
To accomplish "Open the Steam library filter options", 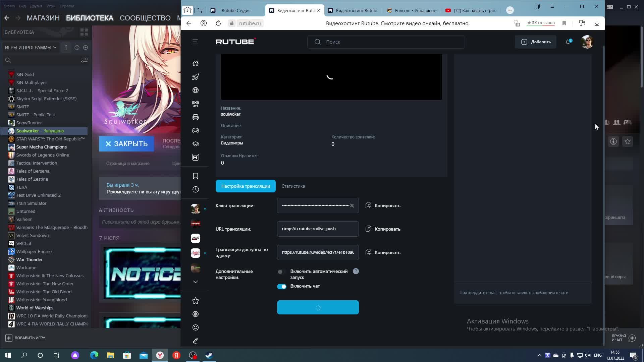I will tap(84, 60).
